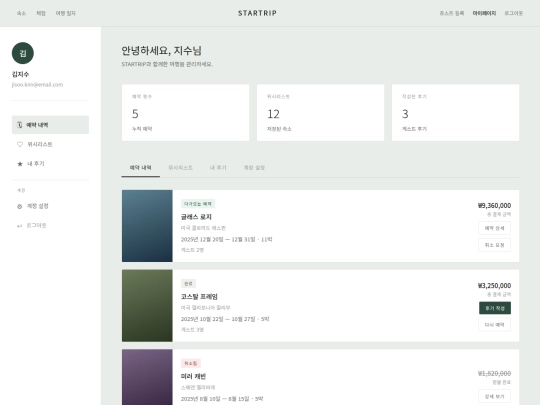Click the reviews card showing 3
This screenshot has height=405, width=540.
(x=455, y=113)
